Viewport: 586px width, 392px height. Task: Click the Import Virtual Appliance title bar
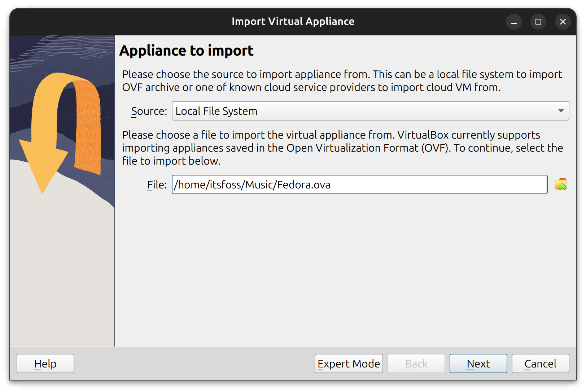[293, 21]
